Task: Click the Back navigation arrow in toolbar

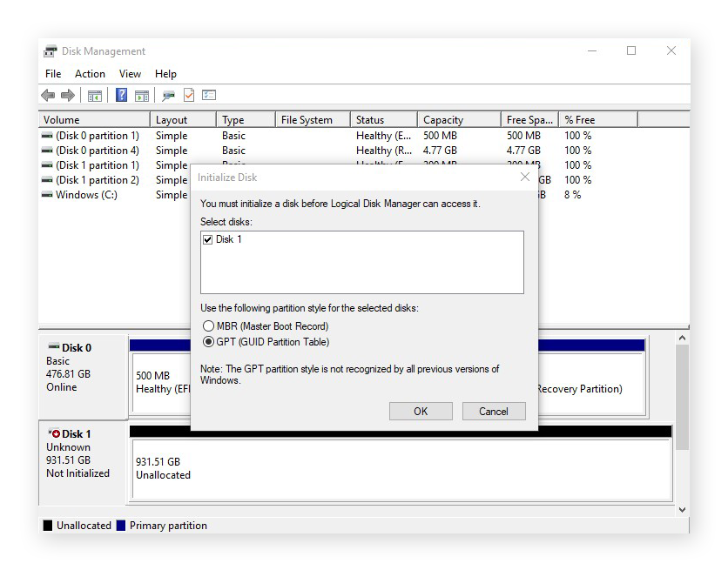Action: [x=46, y=95]
